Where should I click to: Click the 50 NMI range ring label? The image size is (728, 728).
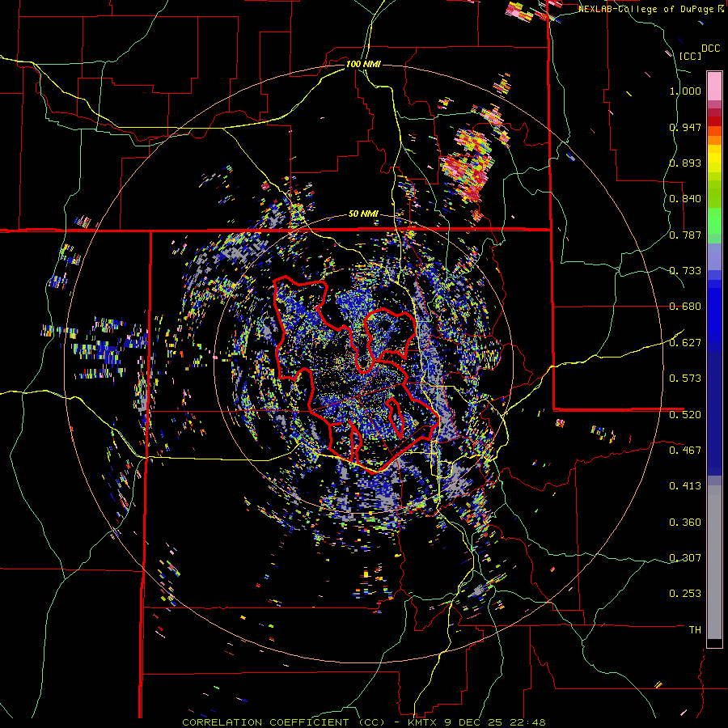coord(363,214)
